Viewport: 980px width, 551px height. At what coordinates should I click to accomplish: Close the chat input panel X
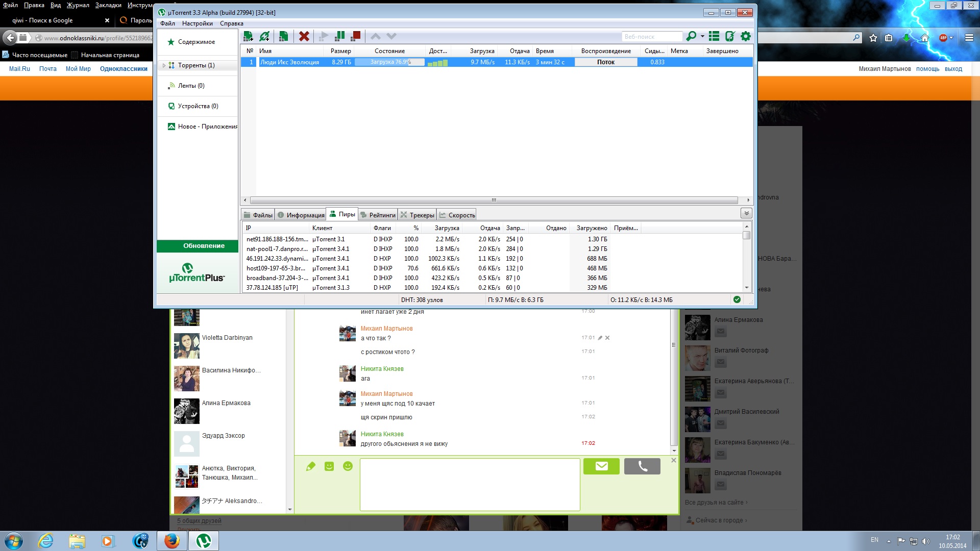[x=674, y=460]
